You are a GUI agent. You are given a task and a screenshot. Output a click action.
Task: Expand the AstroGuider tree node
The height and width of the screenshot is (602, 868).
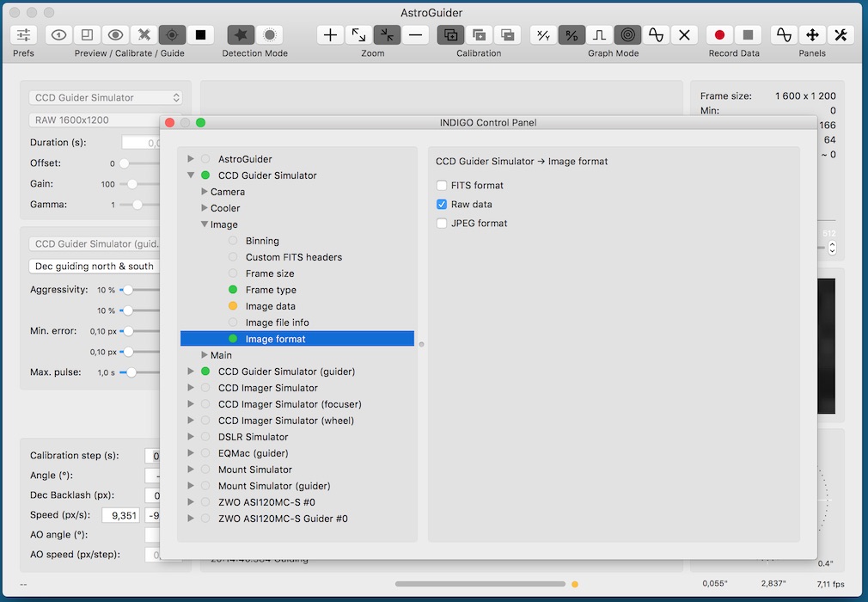[x=191, y=159]
